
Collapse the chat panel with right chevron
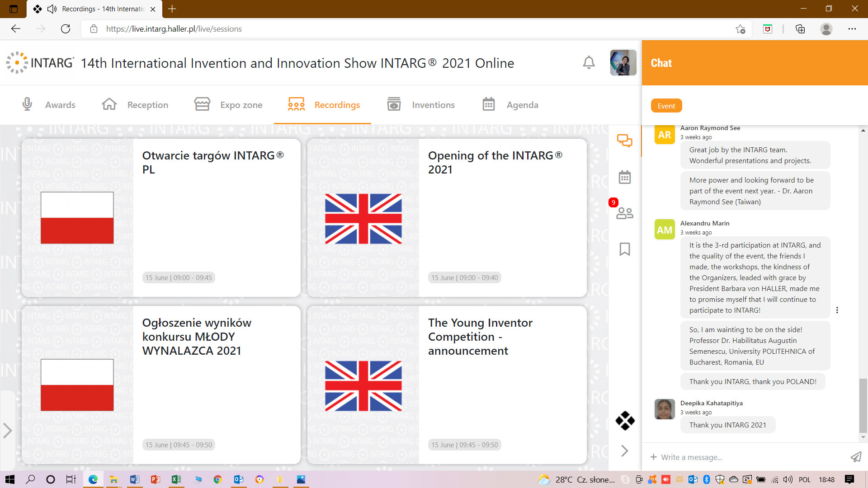point(625,450)
